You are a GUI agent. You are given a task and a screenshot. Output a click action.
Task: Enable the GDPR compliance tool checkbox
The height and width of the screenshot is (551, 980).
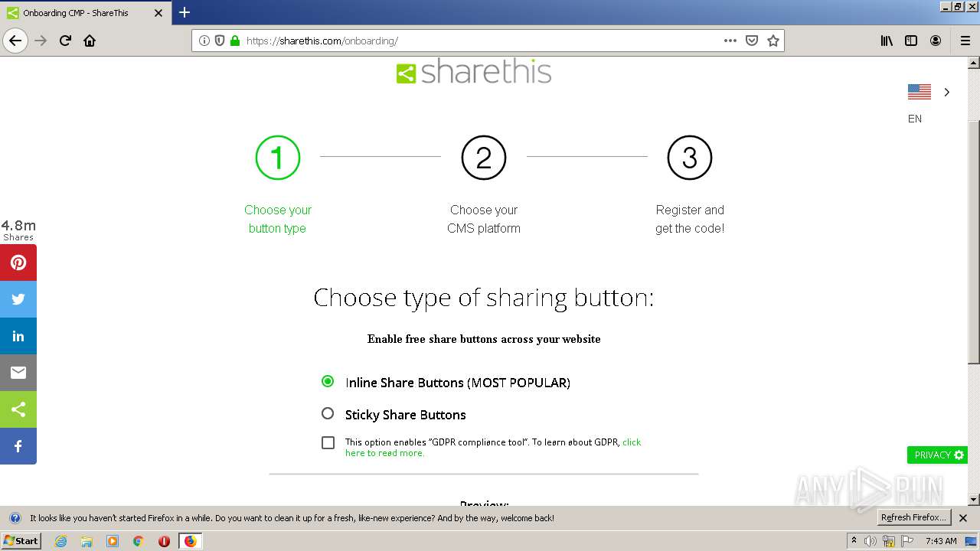point(328,442)
